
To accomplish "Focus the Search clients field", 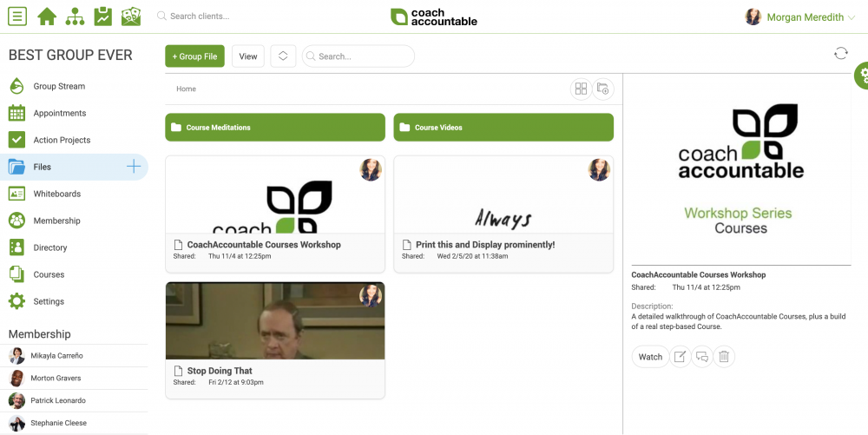I will click(200, 16).
